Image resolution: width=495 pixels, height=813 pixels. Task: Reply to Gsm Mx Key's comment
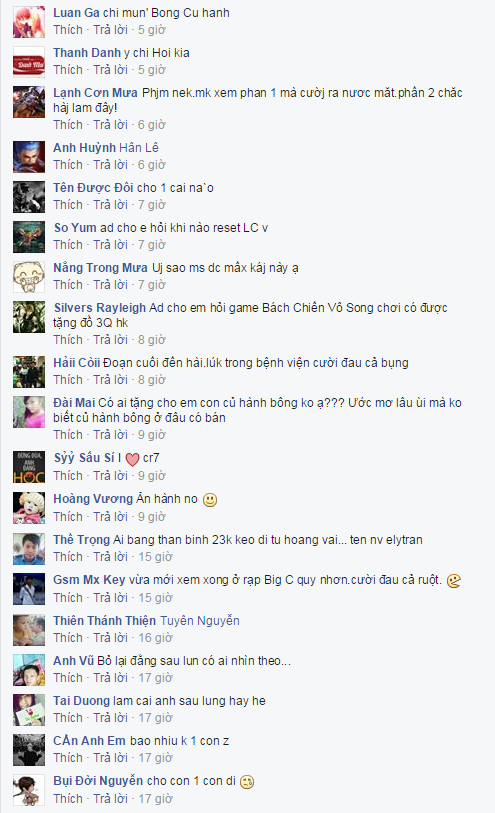pyautogui.click(x=110, y=597)
